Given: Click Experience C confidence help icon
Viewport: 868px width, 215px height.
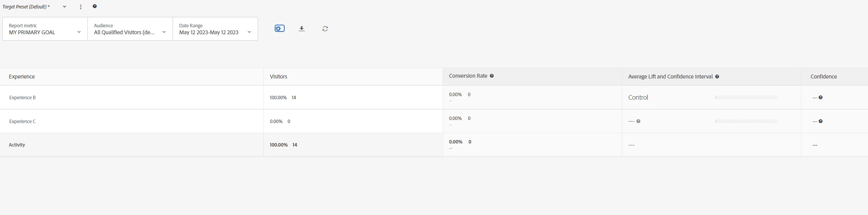Looking at the screenshot, I should (x=821, y=122).
